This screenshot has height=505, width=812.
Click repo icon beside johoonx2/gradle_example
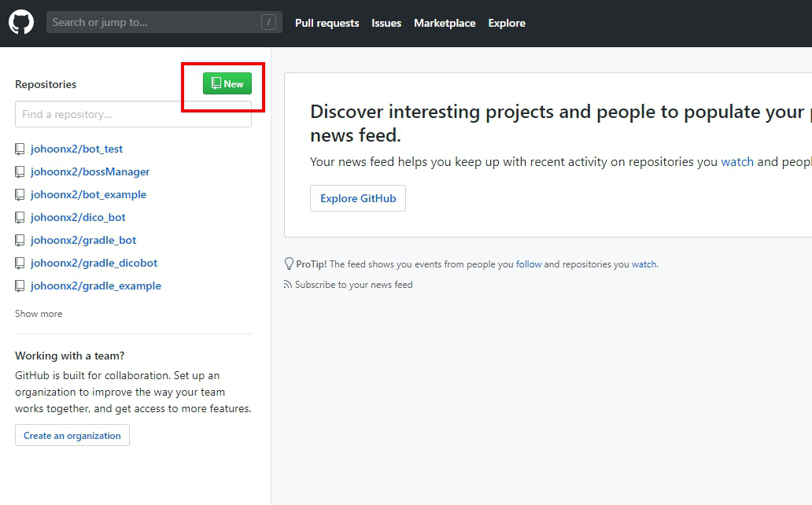coord(20,286)
